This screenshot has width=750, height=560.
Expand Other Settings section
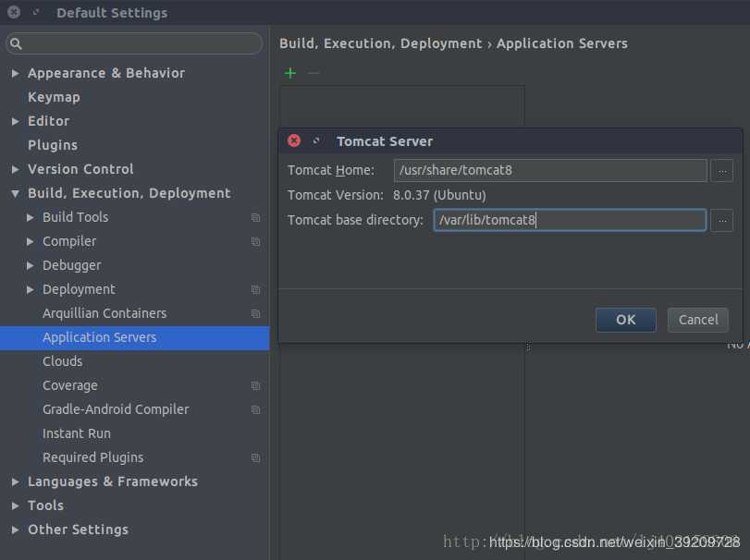click(16, 530)
